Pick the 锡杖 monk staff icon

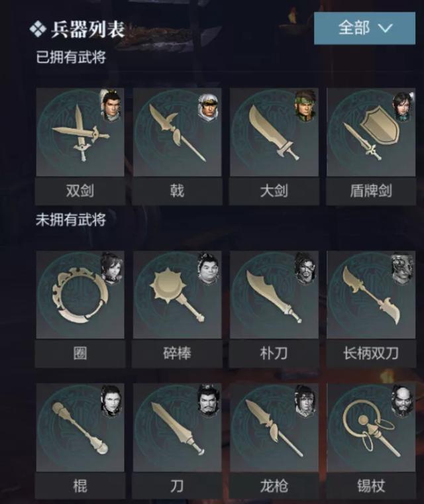pyautogui.click(x=371, y=427)
